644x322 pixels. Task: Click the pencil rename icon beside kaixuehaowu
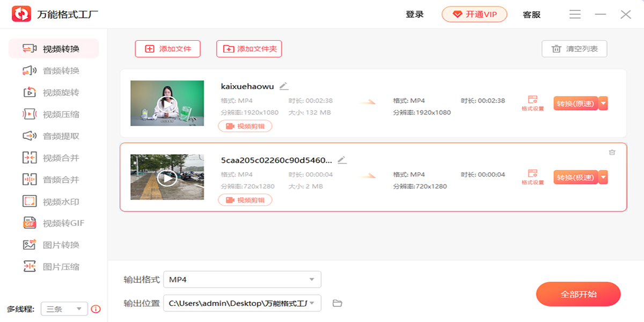pyautogui.click(x=284, y=86)
